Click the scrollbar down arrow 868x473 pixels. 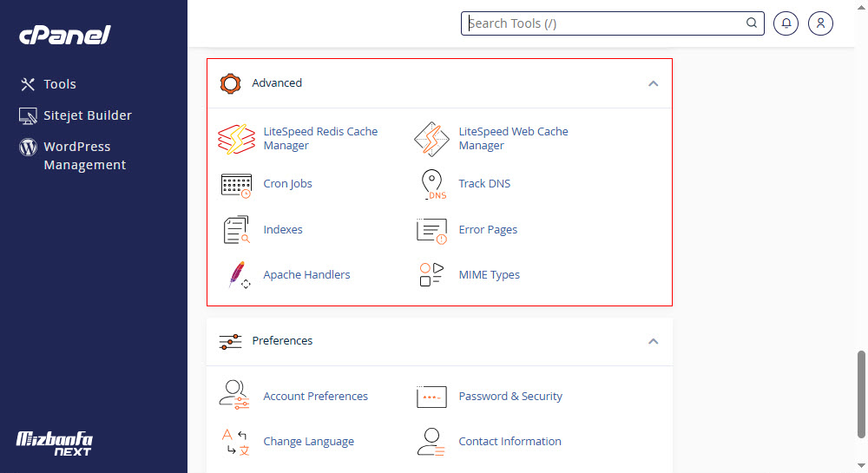(861, 466)
